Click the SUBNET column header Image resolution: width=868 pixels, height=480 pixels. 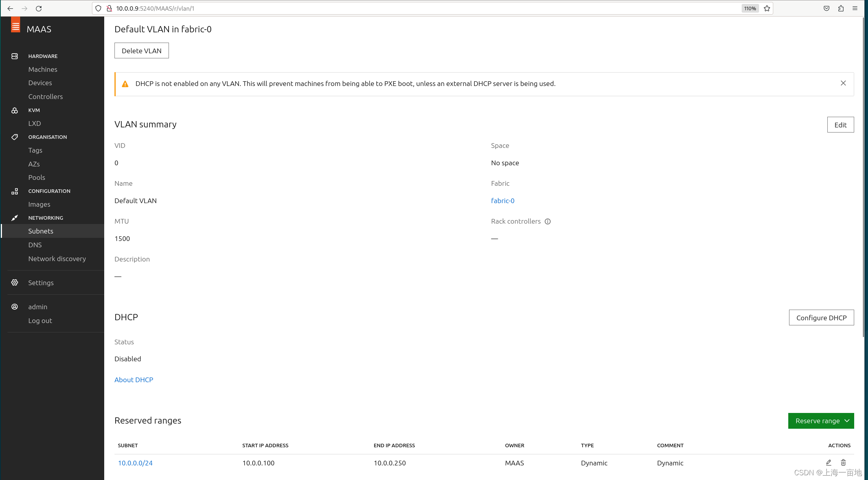click(x=128, y=445)
